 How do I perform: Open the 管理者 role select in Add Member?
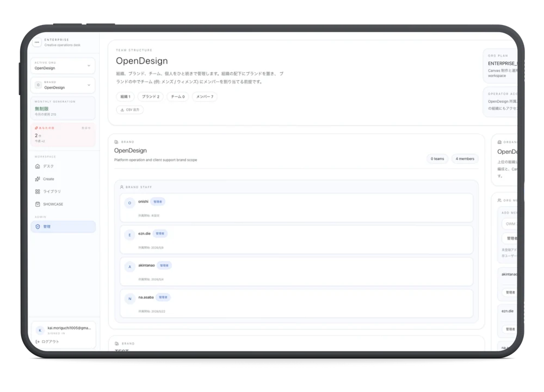(510, 239)
